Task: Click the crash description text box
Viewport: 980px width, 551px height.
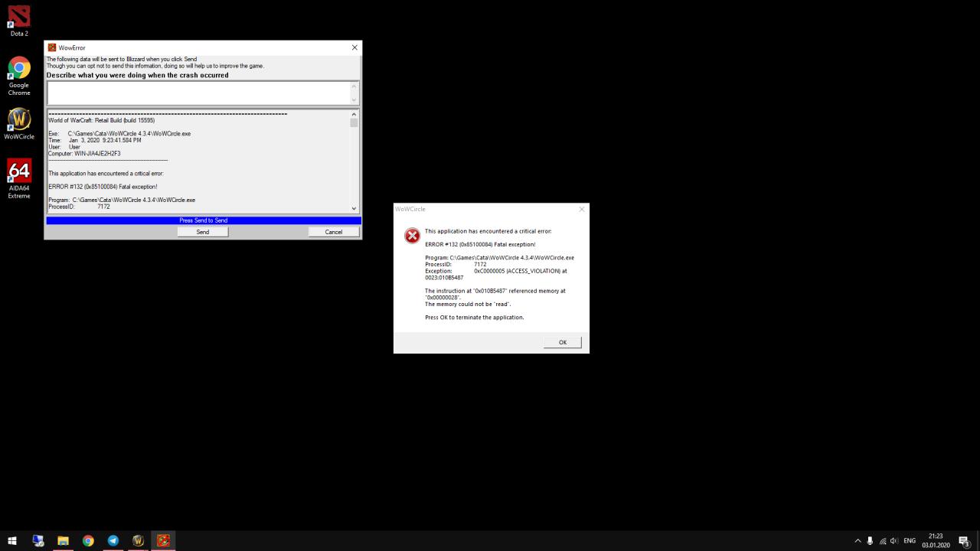Action: 198,93
